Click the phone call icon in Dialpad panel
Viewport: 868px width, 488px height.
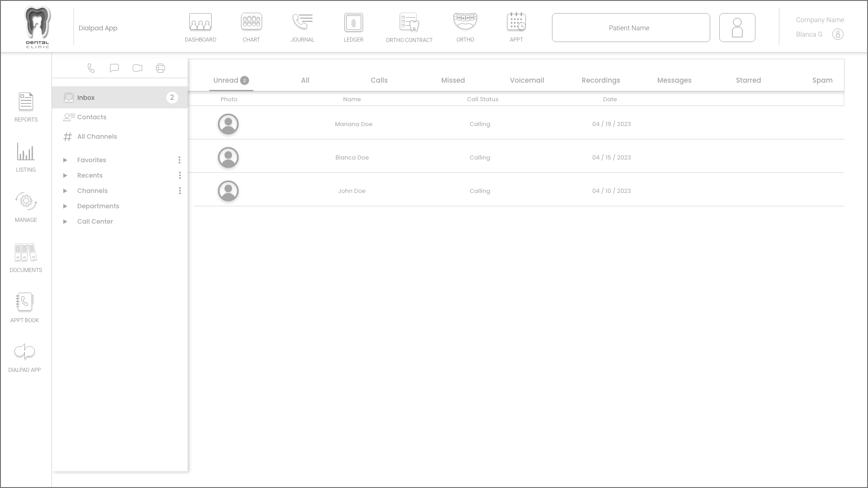pos(91,68)
